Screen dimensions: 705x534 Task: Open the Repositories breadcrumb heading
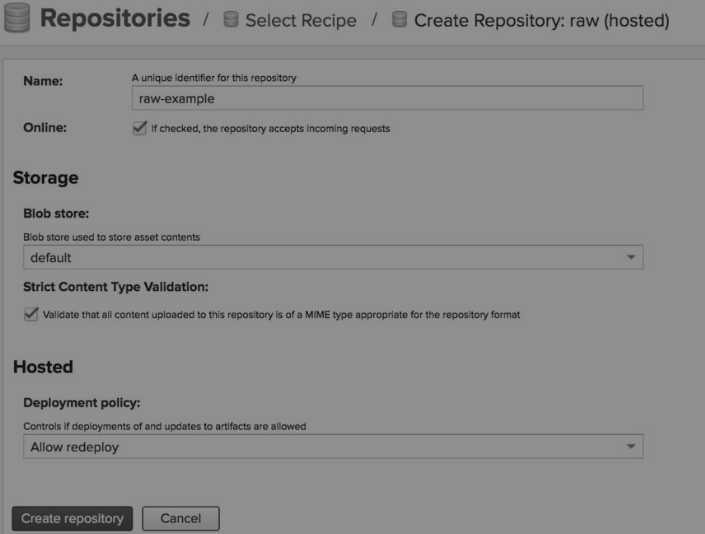click(115, 18)
